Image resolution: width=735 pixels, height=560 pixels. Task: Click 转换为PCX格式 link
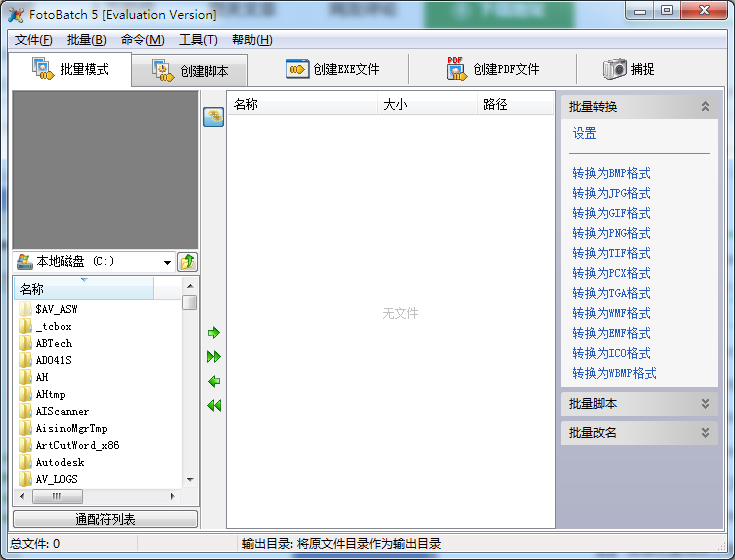[x=611, y=273]
